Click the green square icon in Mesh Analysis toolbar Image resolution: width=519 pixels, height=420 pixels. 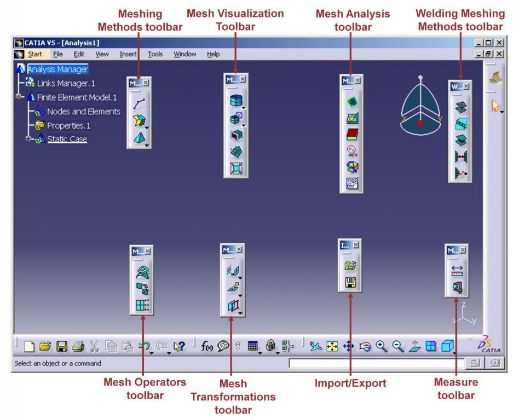tap(352, 102)
